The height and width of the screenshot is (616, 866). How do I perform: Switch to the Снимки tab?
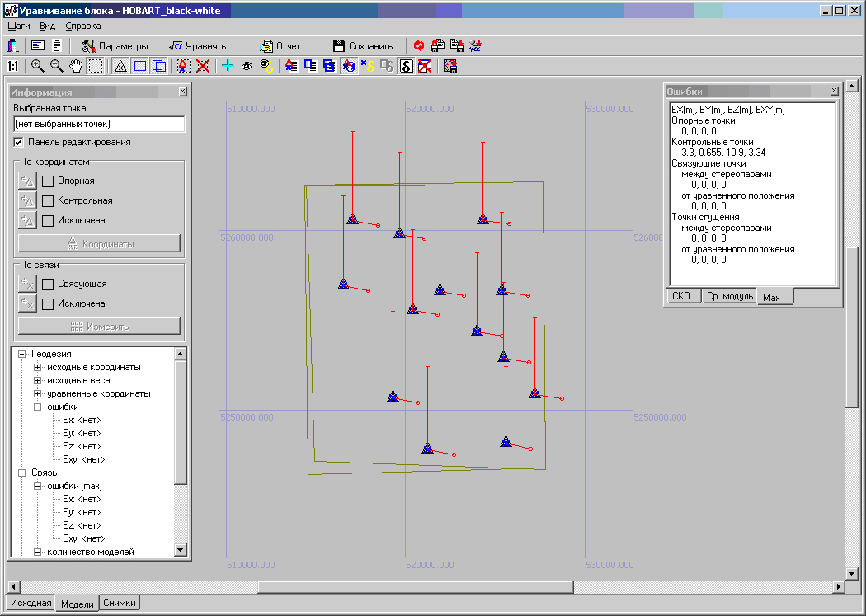pyautogui.click(x=120, y=604)
